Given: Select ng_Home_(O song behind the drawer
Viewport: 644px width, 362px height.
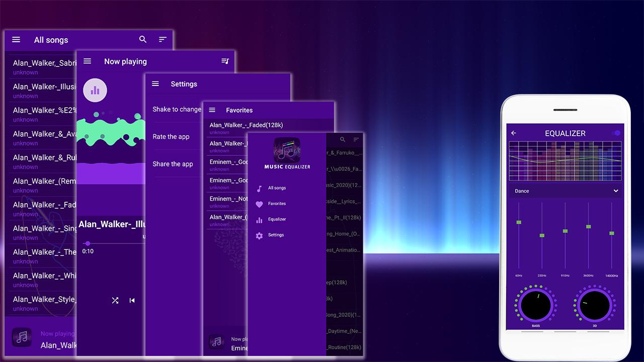Looking at the screenshot, I should (x=344, y=234).
